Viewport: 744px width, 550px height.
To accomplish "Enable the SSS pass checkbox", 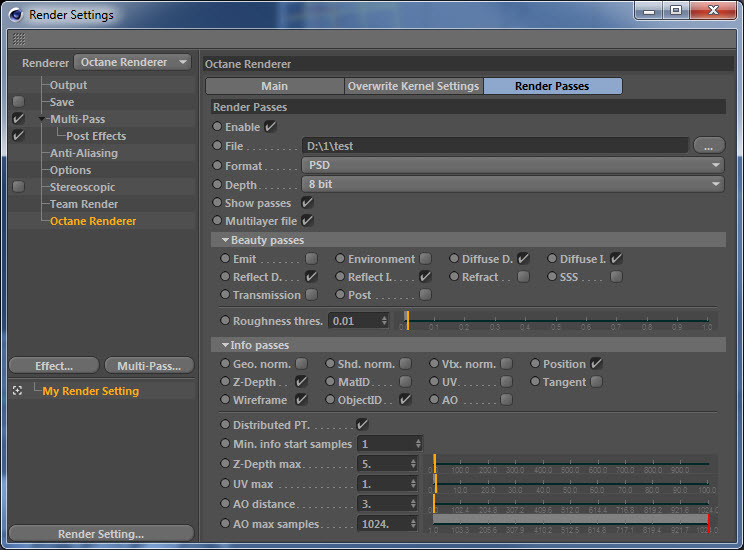I will coord(616,277).
